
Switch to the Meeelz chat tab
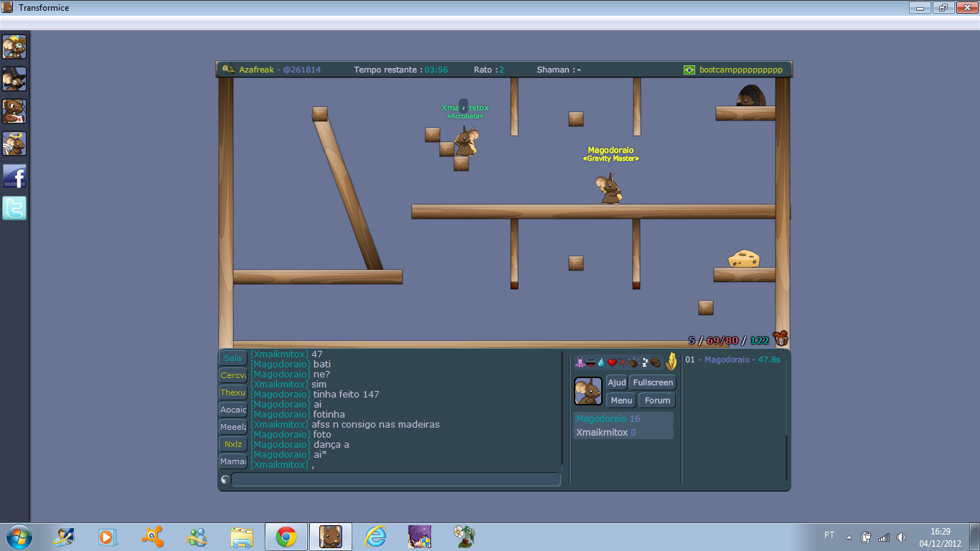pyautogui.click(x=233, y=427)
